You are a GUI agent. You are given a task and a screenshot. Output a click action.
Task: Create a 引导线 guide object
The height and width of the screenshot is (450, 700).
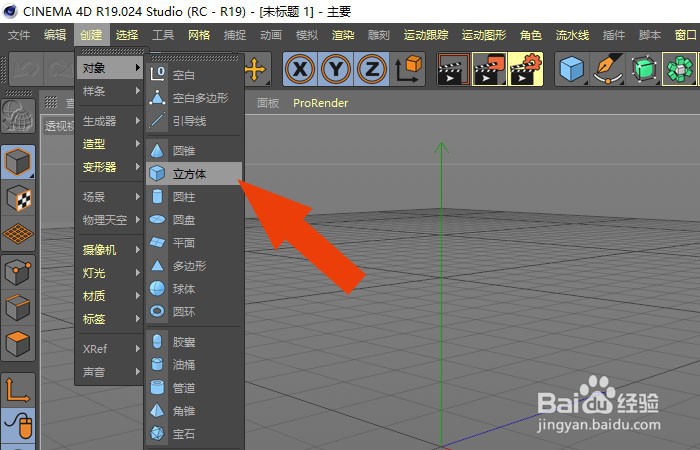click(x=194, y=121)
